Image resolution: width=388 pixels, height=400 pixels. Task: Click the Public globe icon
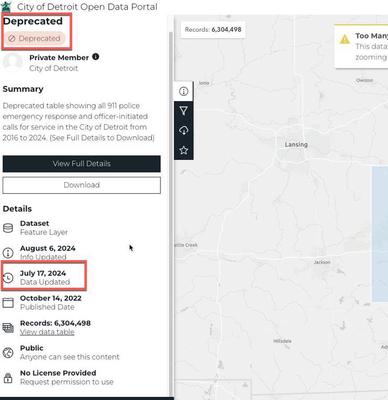point(8,353)
